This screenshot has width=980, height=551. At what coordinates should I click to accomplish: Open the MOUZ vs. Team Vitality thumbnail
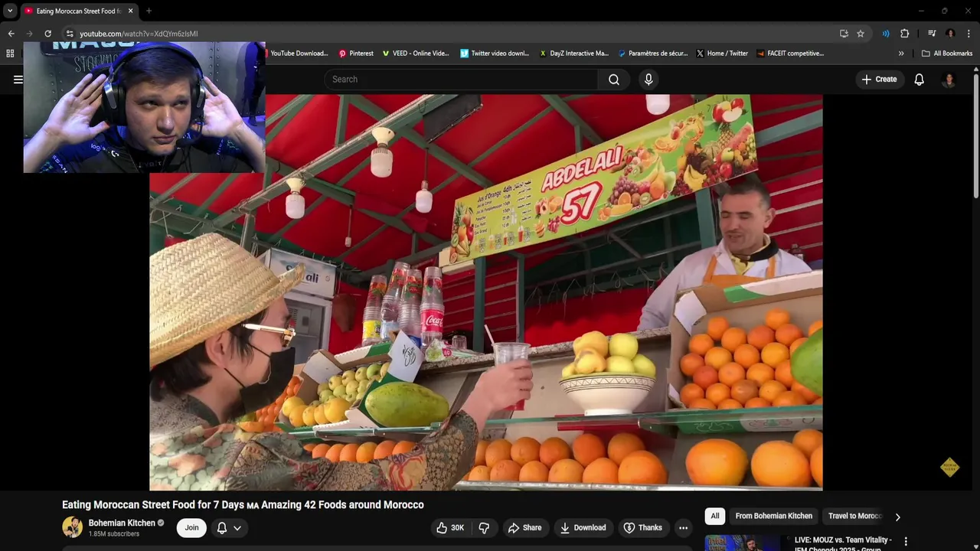pyautogui.click(x=743, y=543)
